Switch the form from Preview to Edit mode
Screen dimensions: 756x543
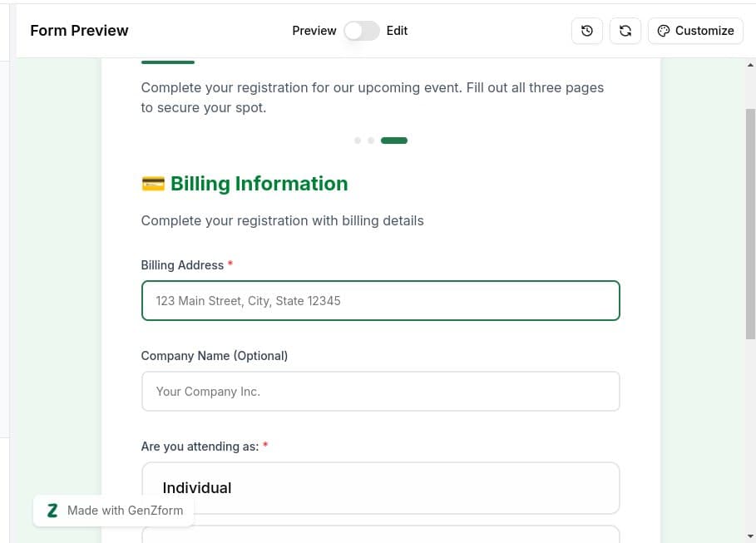click(361, 30)
